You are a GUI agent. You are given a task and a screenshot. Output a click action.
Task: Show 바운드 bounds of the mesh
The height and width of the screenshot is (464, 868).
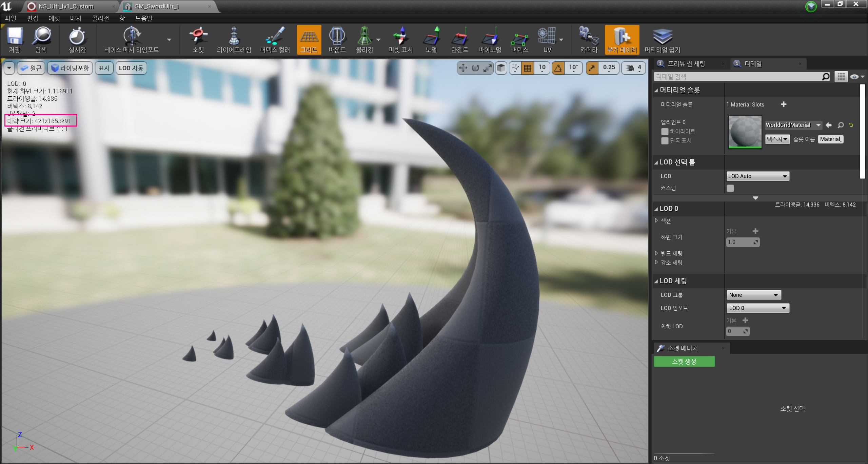pyautogui.click(x=337, y=40)
